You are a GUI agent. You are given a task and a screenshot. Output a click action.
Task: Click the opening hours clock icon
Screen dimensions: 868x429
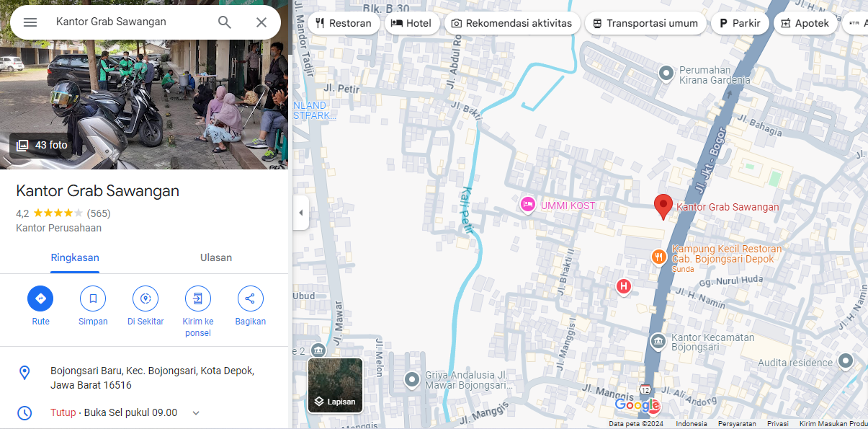pos(24,413)
